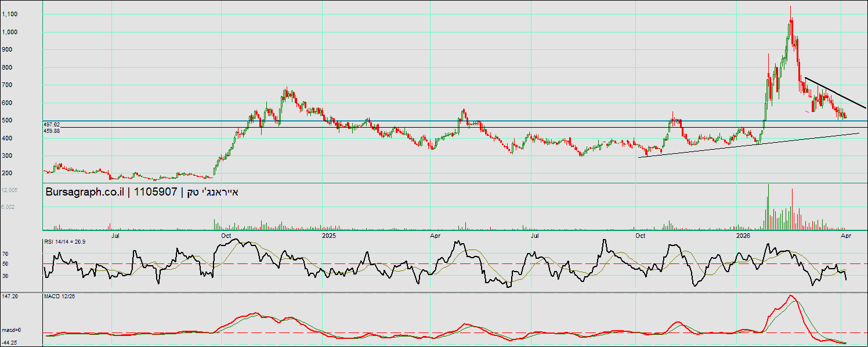Click the stock ID 1105907 text
The image size is (868, 347).
click(x=157, y=192)
